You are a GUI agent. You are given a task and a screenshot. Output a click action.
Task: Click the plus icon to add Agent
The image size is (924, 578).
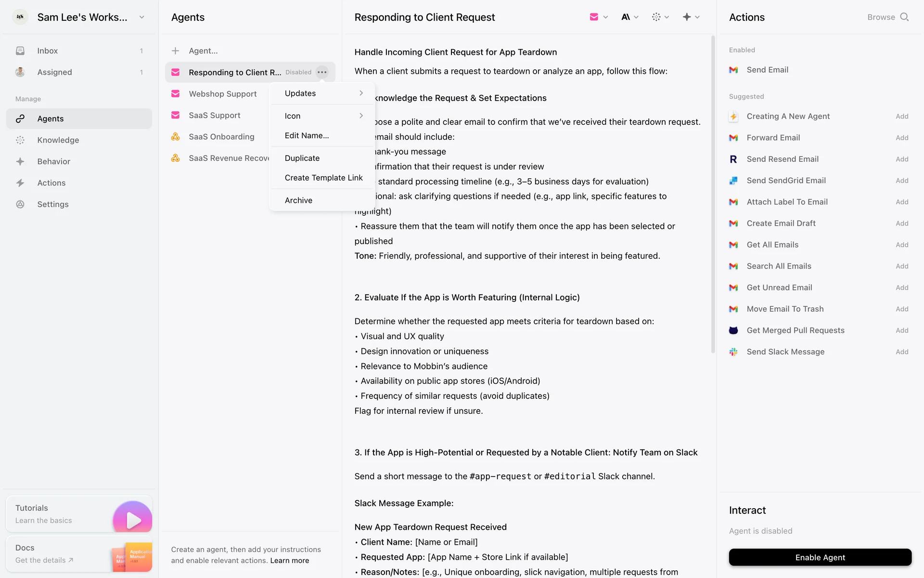click(176, 51)
